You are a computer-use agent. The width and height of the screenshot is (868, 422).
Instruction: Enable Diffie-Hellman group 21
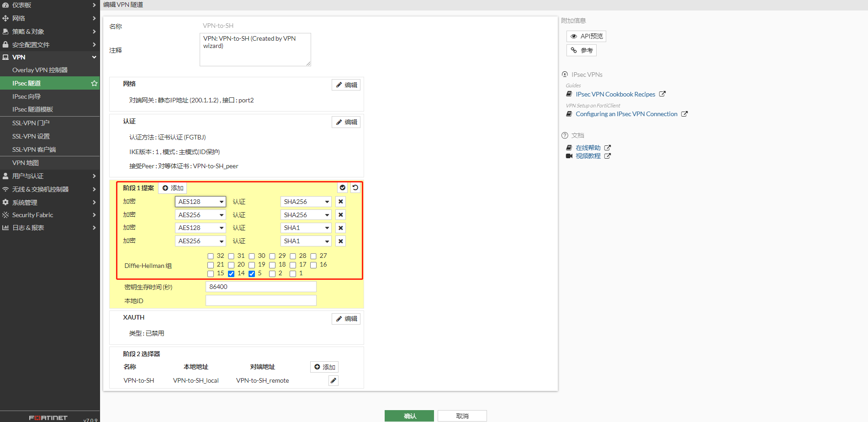211,265
